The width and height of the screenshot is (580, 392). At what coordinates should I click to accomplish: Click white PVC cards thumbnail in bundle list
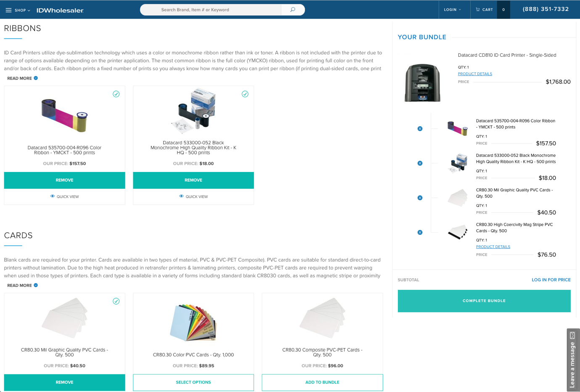coord(457,198)
